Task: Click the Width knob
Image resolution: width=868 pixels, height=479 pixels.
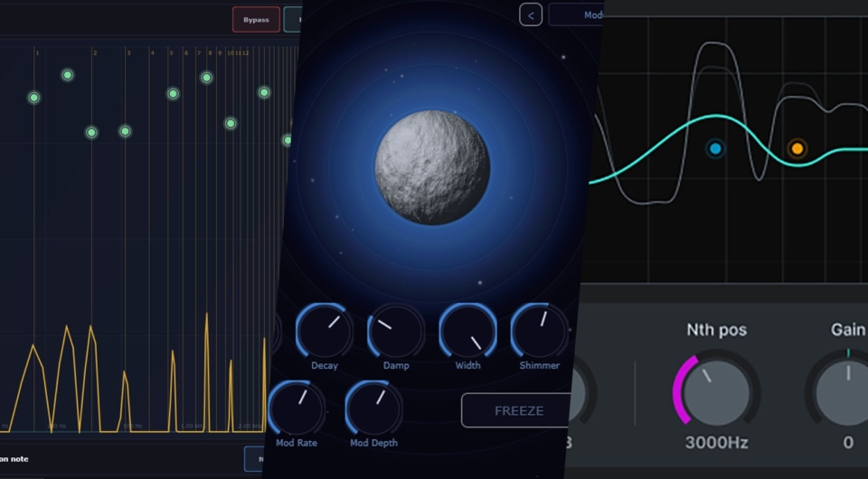Action: click(467, 330)
